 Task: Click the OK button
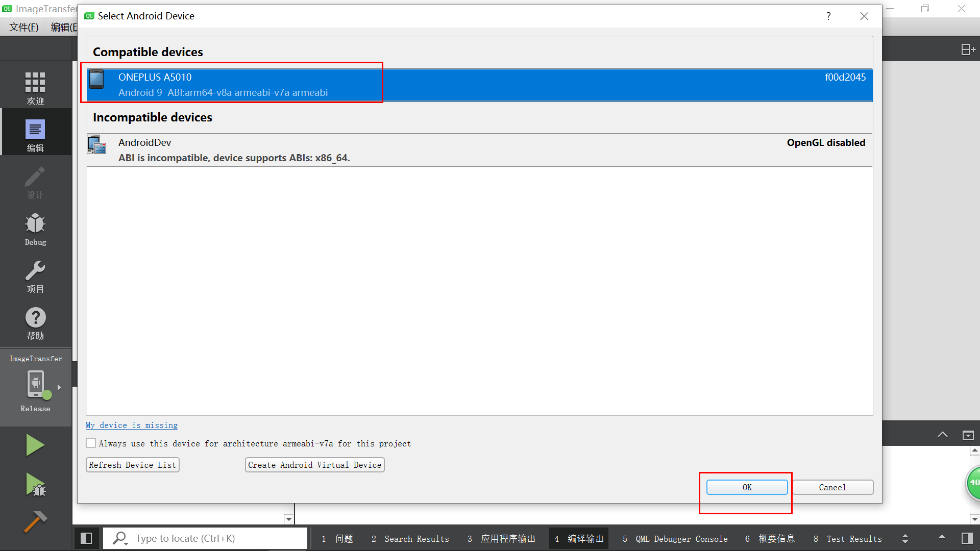click(x=747, y=487)
